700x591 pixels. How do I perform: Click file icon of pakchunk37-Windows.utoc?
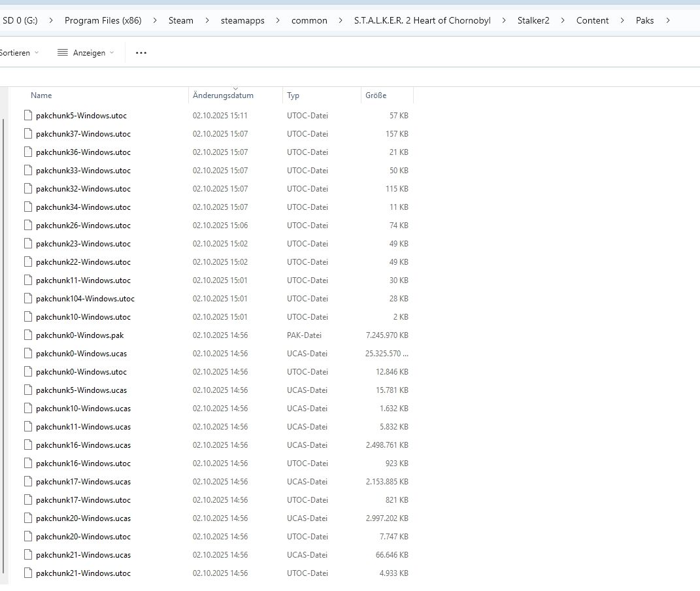pyautogui.click(x=28, y=133)
